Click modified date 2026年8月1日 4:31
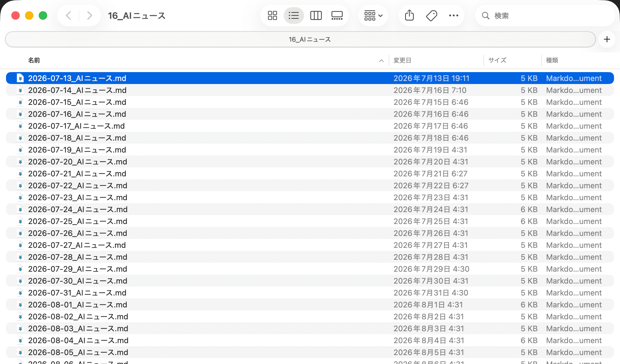 [428, 305]
